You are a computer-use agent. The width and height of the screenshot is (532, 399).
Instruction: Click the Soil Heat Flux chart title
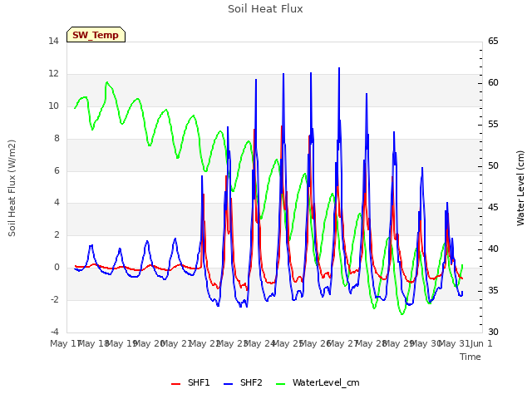tap(265, 8)
